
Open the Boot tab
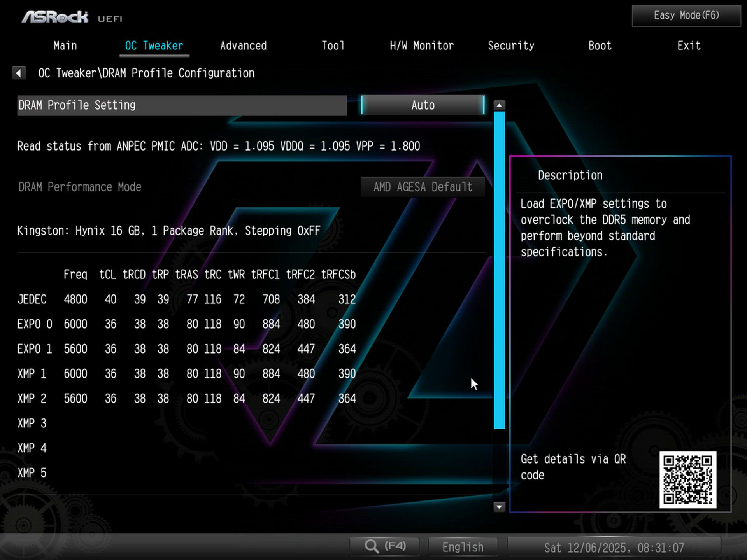(600, 46)
